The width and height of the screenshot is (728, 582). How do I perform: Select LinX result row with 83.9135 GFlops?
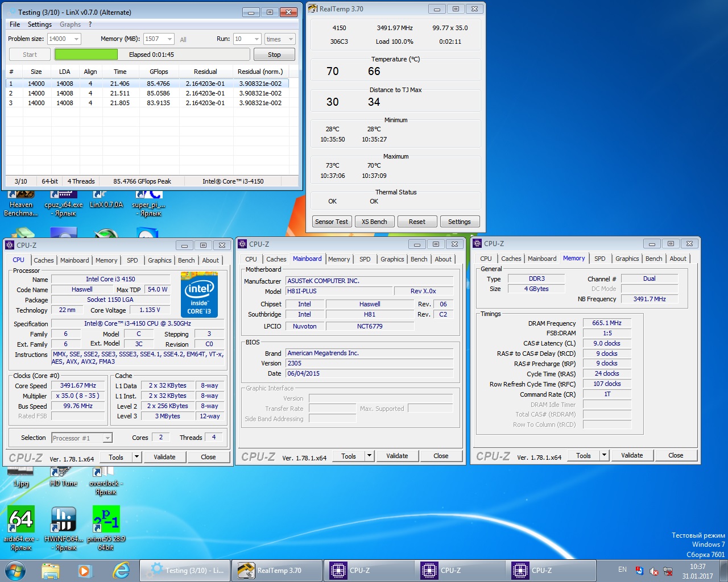click(x=147, y=103)
